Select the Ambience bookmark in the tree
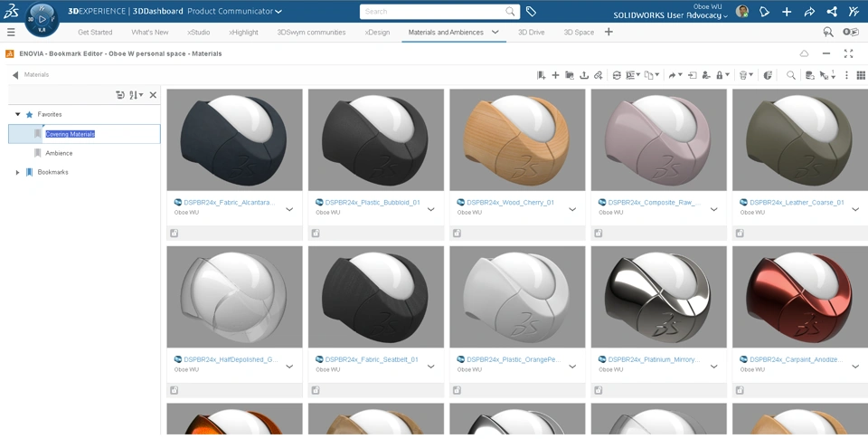 tap(59, 153)
